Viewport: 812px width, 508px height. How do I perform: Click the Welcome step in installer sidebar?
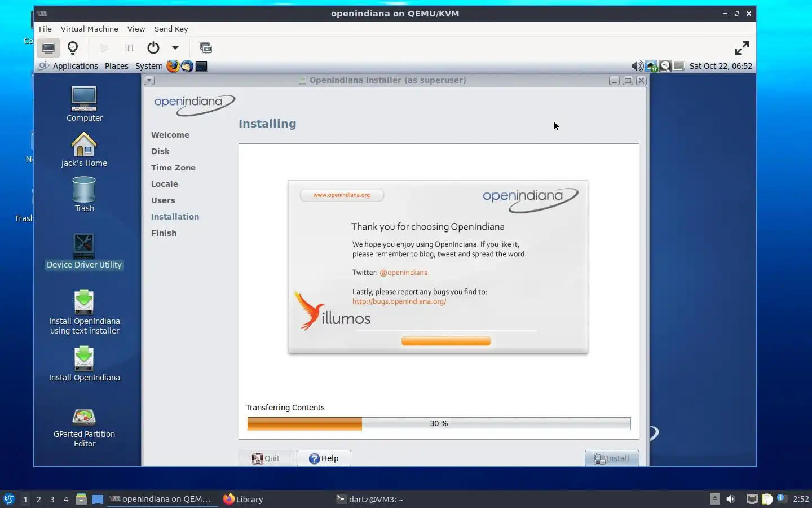point(170,135)
